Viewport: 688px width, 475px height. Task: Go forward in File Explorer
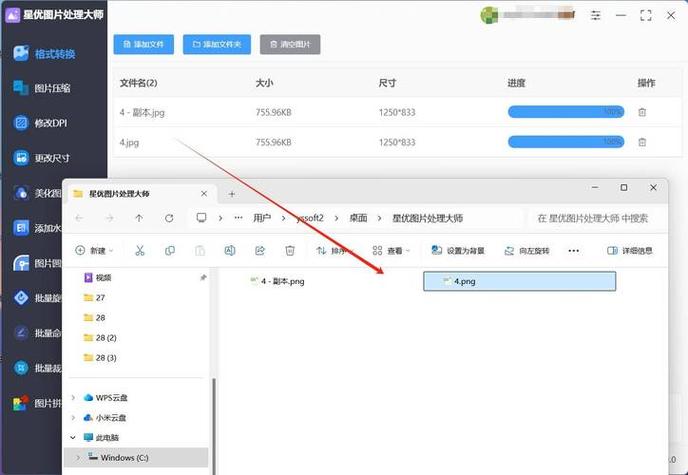point(109,218)
